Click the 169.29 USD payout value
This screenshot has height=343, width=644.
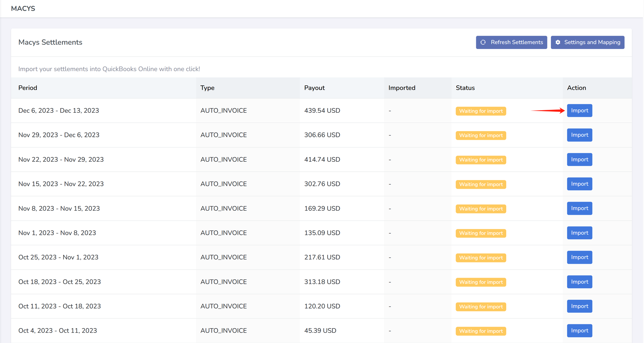322,208
